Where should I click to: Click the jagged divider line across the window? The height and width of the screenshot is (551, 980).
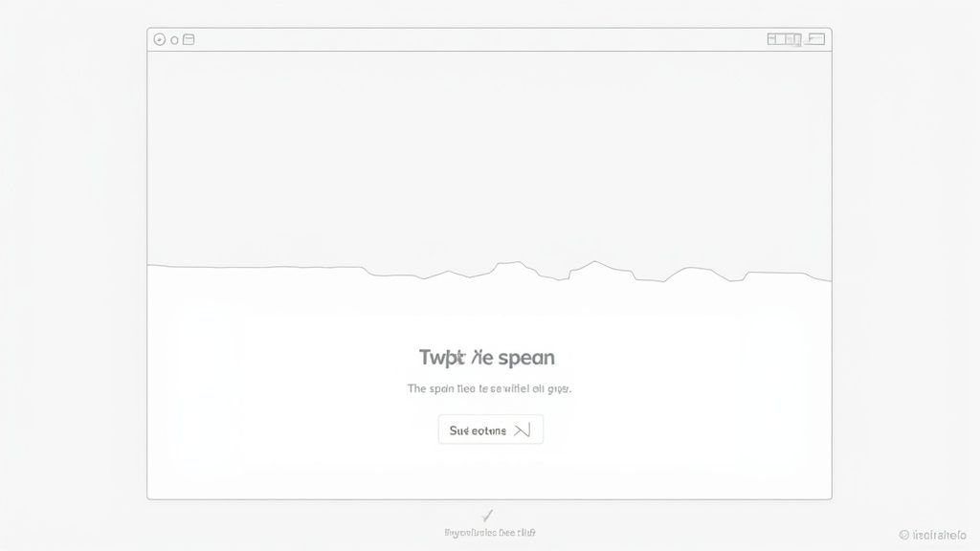[489, 271]
